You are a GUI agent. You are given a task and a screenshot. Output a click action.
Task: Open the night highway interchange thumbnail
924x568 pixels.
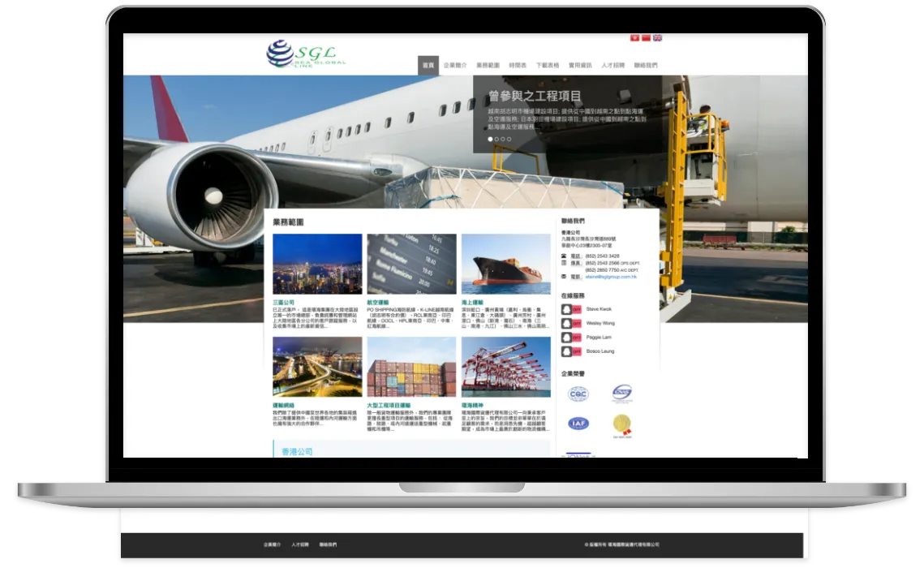click(317, 367)
